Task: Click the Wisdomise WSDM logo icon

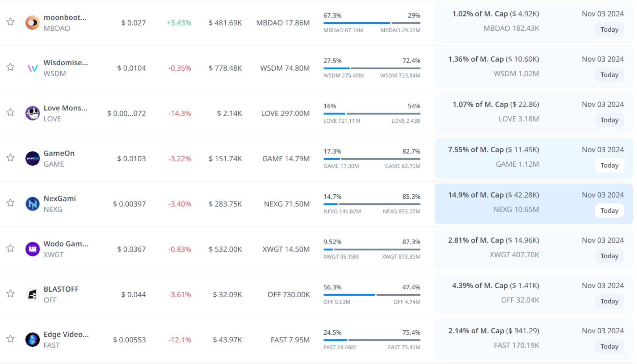Action: point(32,68)
